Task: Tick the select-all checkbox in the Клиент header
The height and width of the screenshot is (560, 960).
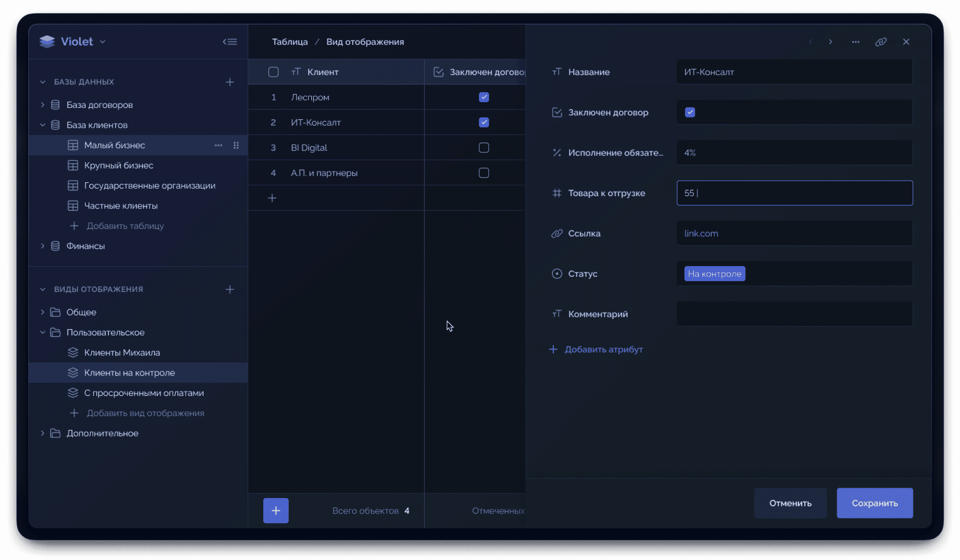Action: click(x=273, y=72)
